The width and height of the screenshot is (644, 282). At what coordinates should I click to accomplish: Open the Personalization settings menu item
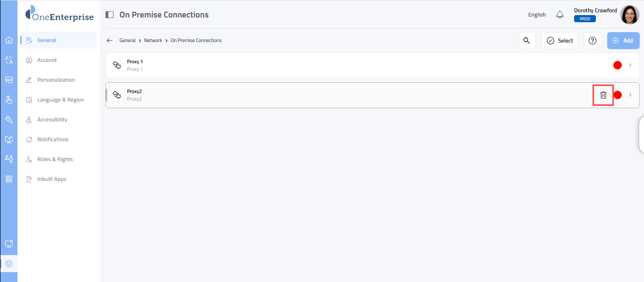pyautogui.click(x=56, y=80)
